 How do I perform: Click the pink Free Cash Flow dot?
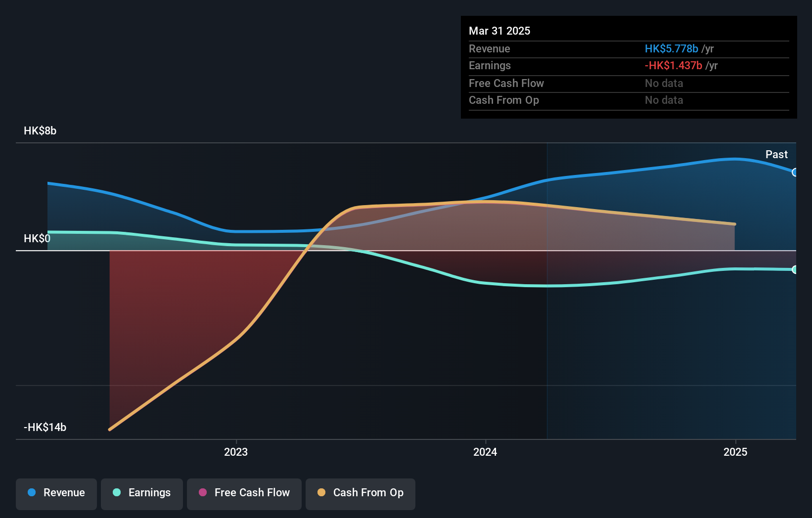[x=203, y=492]
